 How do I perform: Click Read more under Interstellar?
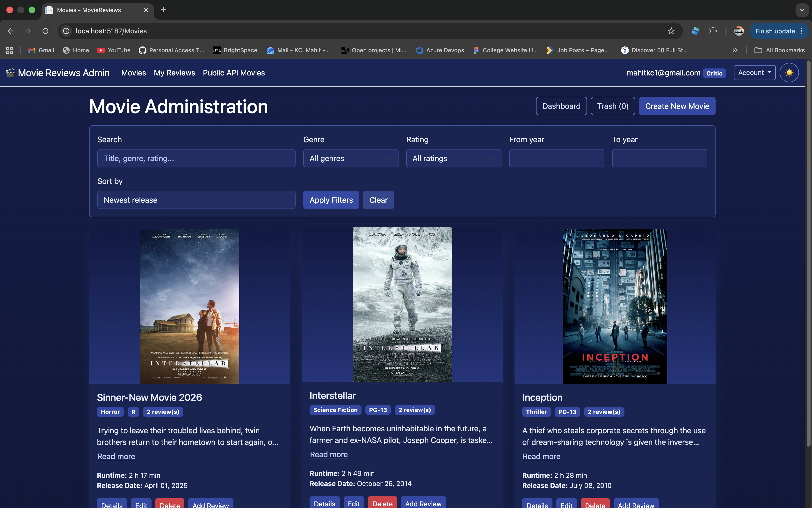pos(329,454)
